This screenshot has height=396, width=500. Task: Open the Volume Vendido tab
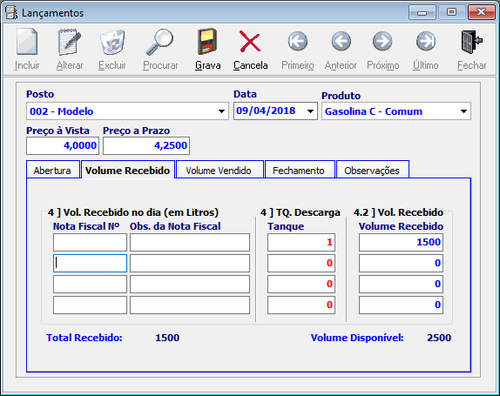click(x=220, y=170)
